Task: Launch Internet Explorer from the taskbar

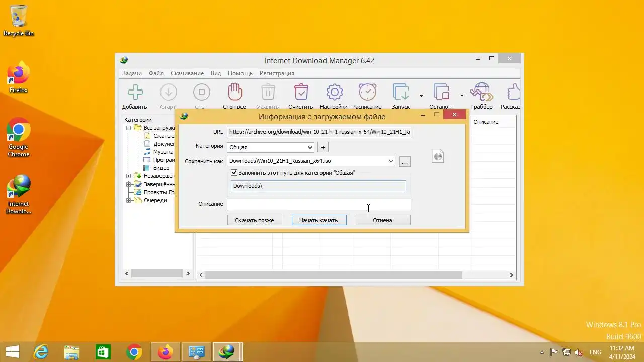Action: [41, 352]
